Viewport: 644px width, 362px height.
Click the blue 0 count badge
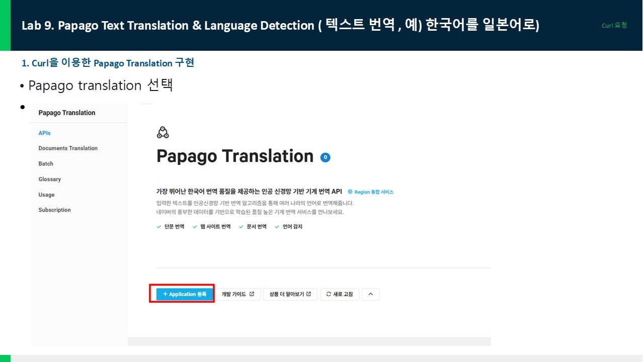pos(325,157)
